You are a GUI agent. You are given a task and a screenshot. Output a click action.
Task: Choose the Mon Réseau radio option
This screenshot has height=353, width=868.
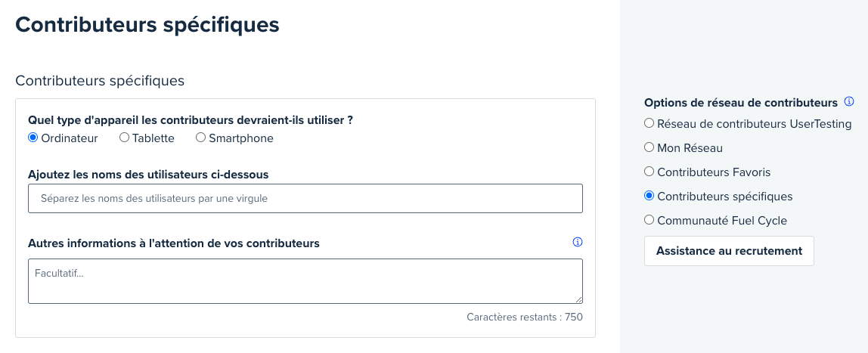[x=649, y=147]
